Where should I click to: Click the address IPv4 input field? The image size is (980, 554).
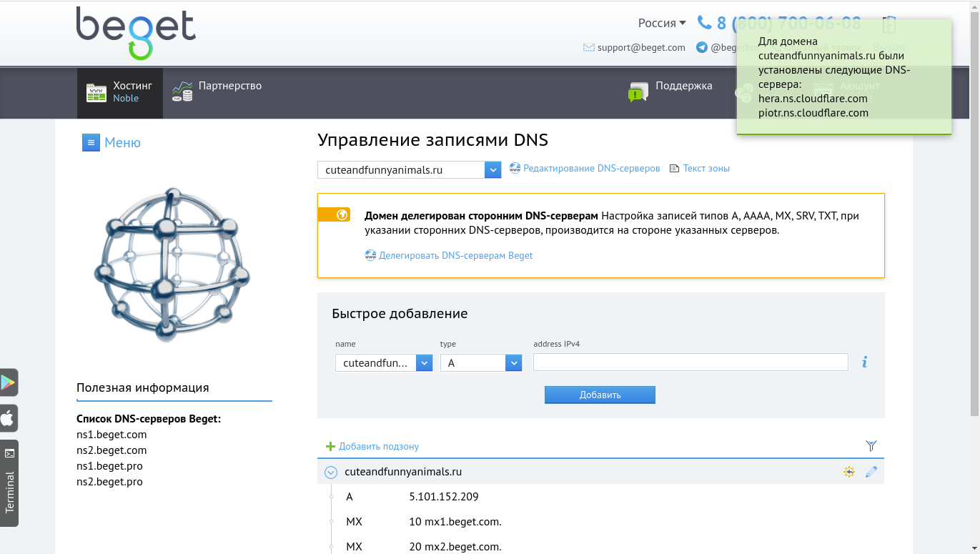pyautogui.click(x=691, y=362)
